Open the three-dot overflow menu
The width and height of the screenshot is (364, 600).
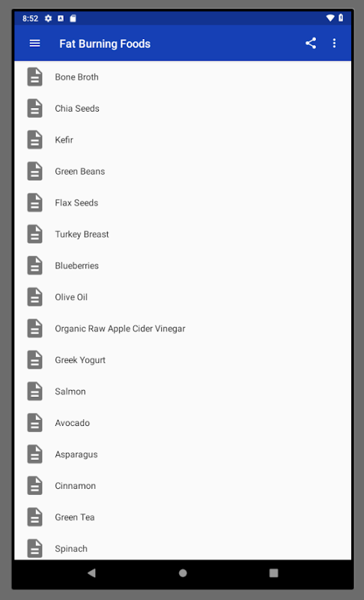pos(334,43)
